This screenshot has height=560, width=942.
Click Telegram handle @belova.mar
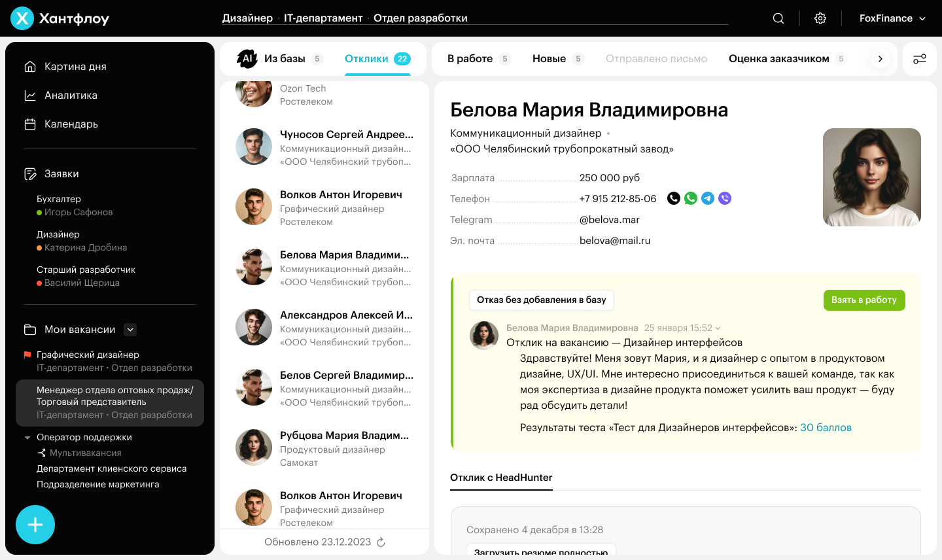coord(610,220)
